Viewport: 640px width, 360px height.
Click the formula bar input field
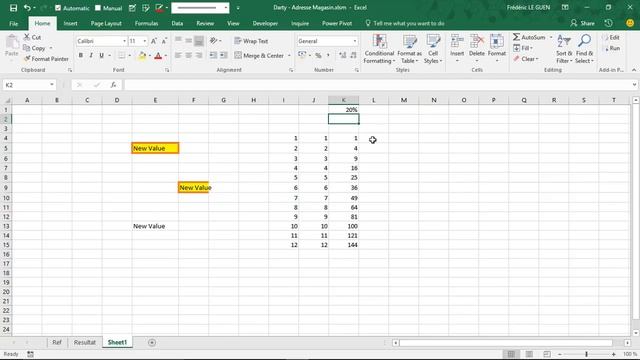point(378,85)
